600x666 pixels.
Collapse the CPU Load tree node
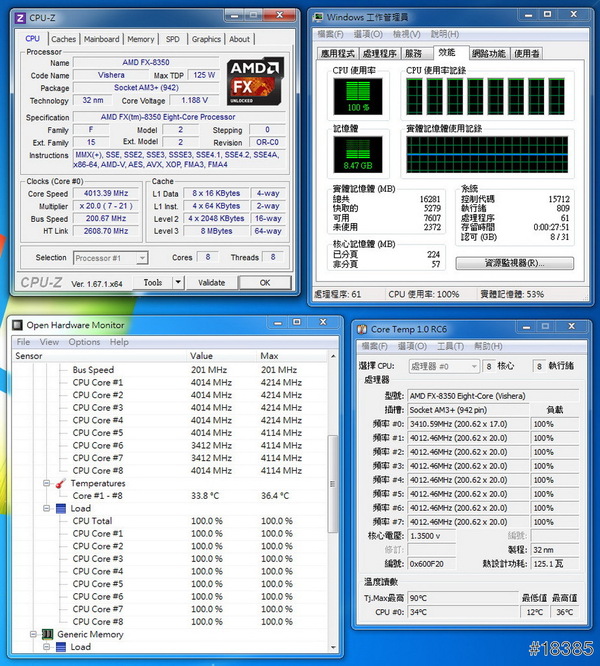pos(45,508)
